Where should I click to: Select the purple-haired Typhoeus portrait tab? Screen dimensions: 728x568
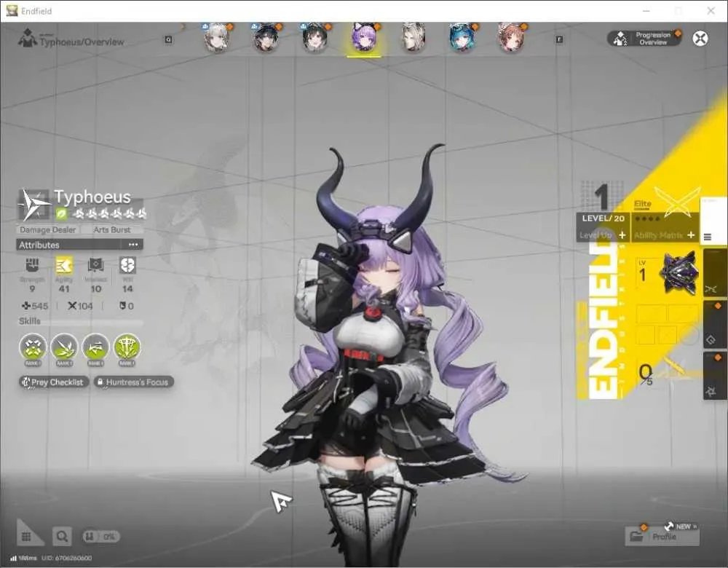(x=364, y=37)
